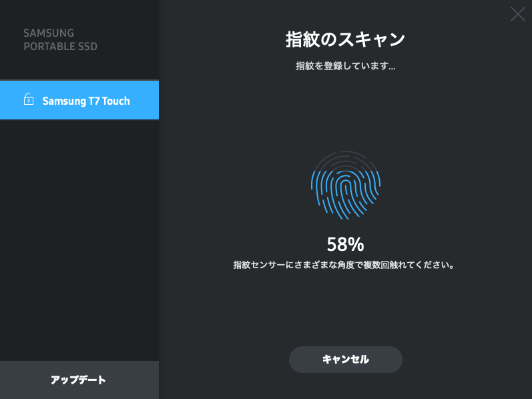
Task: Click the open padlock icon beside Samsung T7 Touch
Action: coord(29,99)
